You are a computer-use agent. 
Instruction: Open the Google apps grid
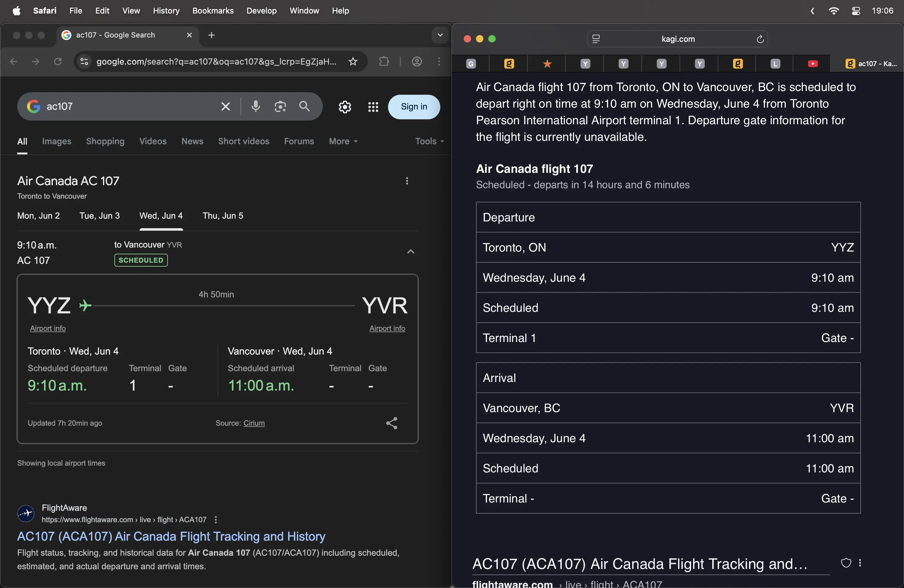[373, 107]
